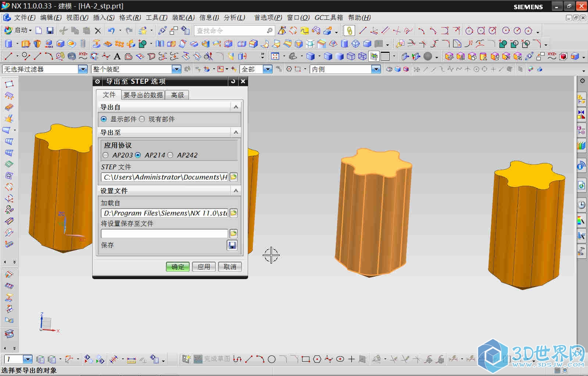Click the Fit view icon
The image size is (588, 376).
point(275,56)
